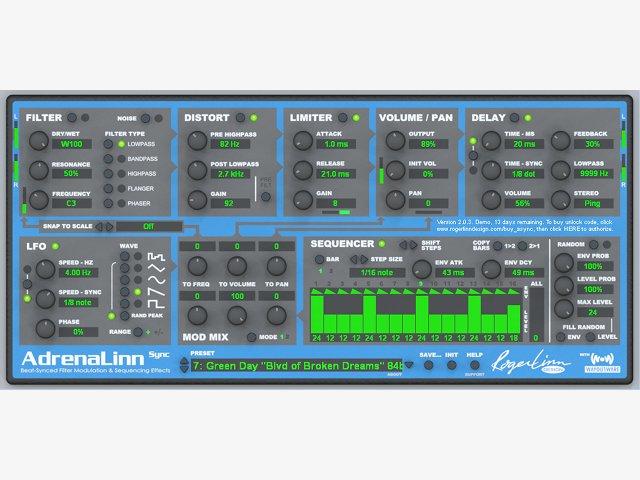Copy bar 1 to bar 2
Screen dimensions: 640x480
tap(498, 246)
